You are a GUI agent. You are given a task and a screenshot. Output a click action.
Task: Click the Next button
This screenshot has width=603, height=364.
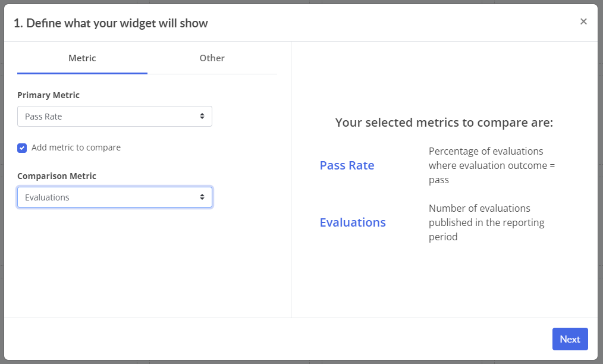570,339
